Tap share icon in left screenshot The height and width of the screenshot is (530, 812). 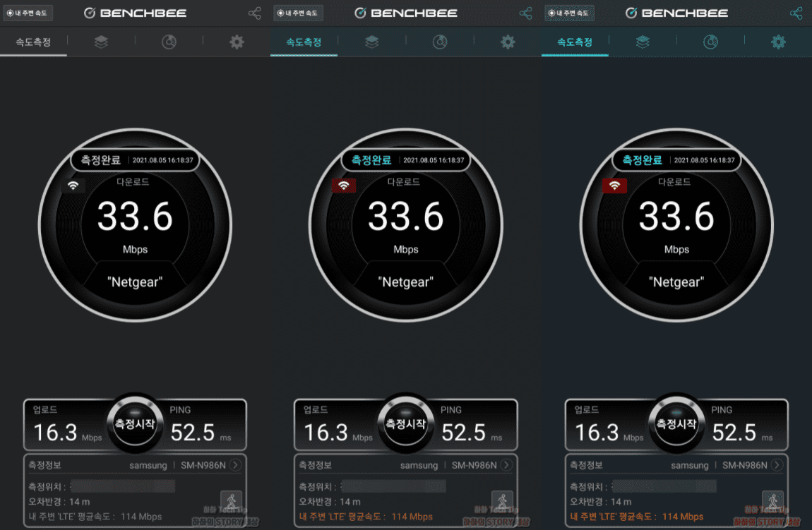click(x=255, y=13)
